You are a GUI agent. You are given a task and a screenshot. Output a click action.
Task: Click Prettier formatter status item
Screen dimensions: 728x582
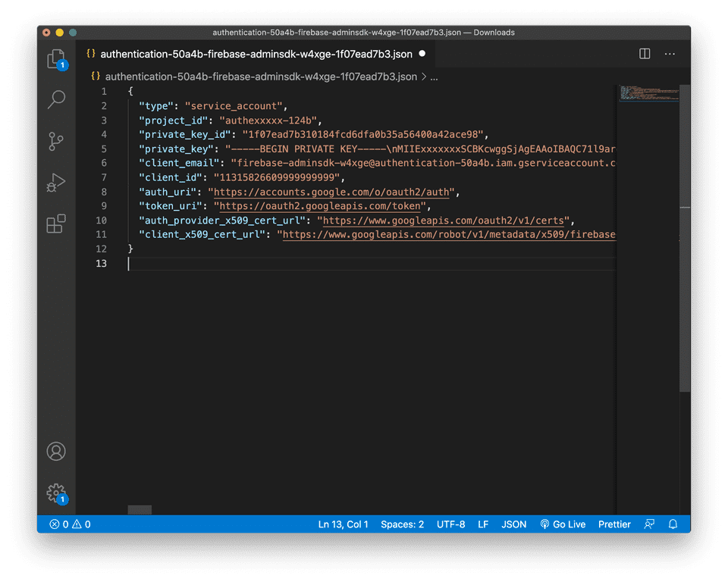point(614,524)
